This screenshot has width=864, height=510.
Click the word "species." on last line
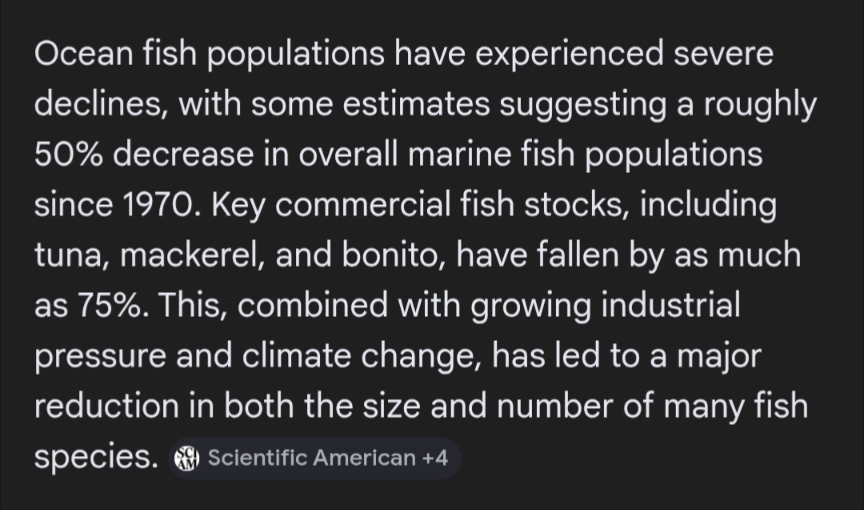96,457
